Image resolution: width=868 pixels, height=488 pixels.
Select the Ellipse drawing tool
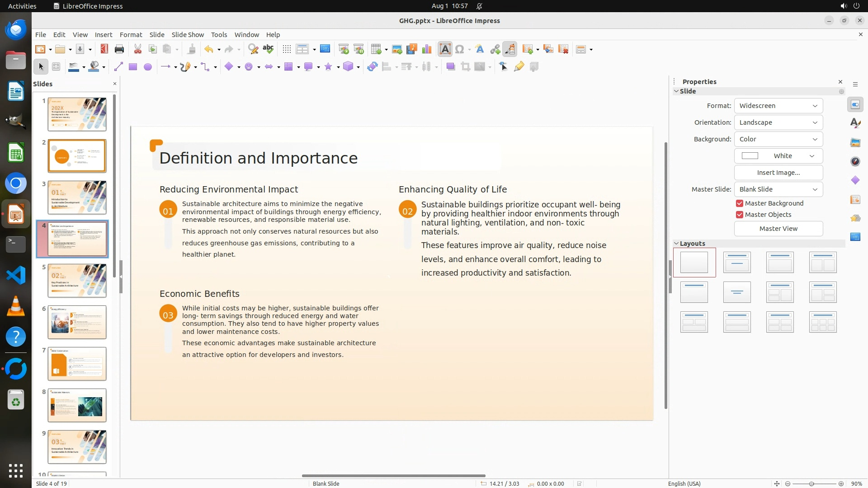[147, 67]
